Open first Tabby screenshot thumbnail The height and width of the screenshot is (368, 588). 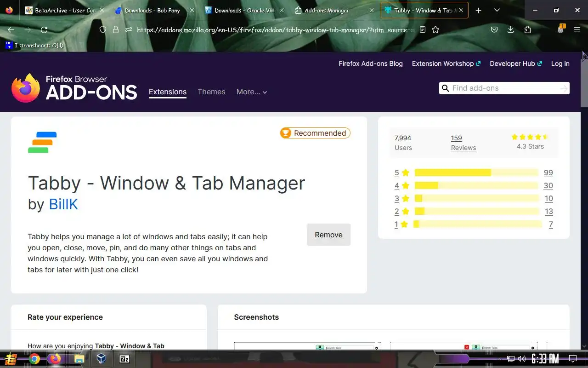tap(308, 346)
